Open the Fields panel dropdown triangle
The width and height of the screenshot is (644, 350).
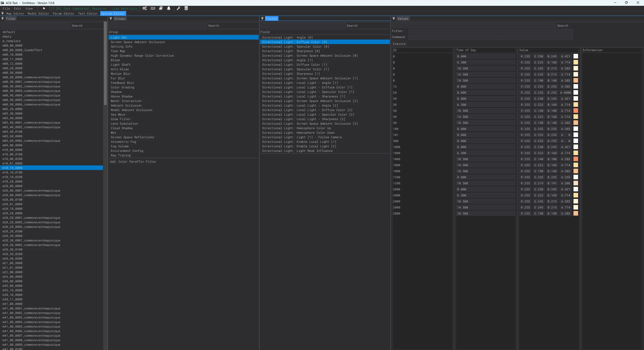click(262, 18)
